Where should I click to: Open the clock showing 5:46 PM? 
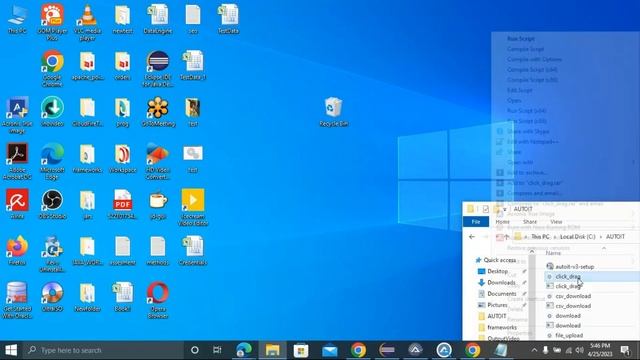pyautogui.click(x=600, y=350)
